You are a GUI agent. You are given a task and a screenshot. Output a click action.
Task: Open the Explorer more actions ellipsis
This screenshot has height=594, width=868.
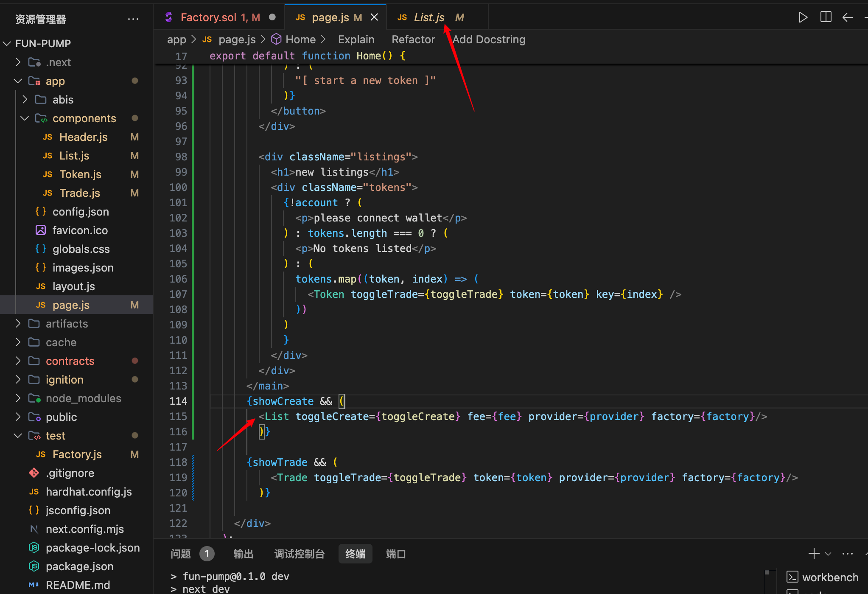(x=133, y=19)
